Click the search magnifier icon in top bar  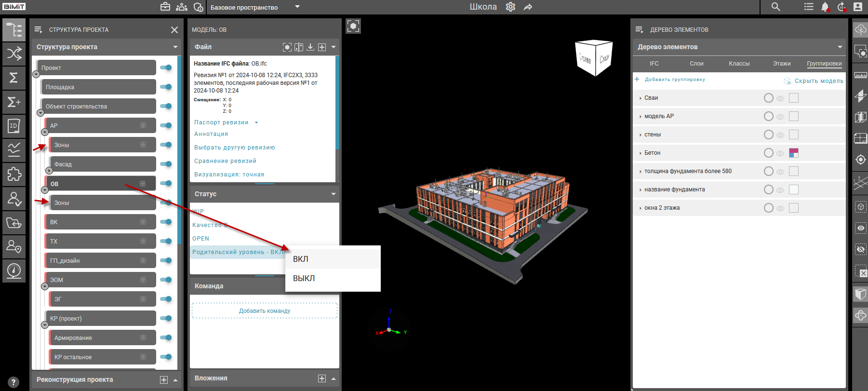[775, 7]
